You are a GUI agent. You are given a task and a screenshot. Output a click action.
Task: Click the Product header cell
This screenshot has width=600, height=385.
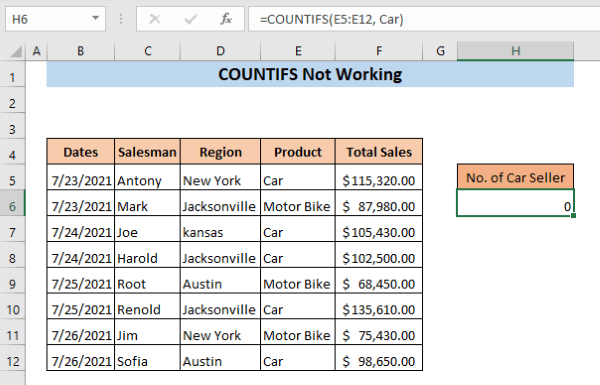pos(298,152)
